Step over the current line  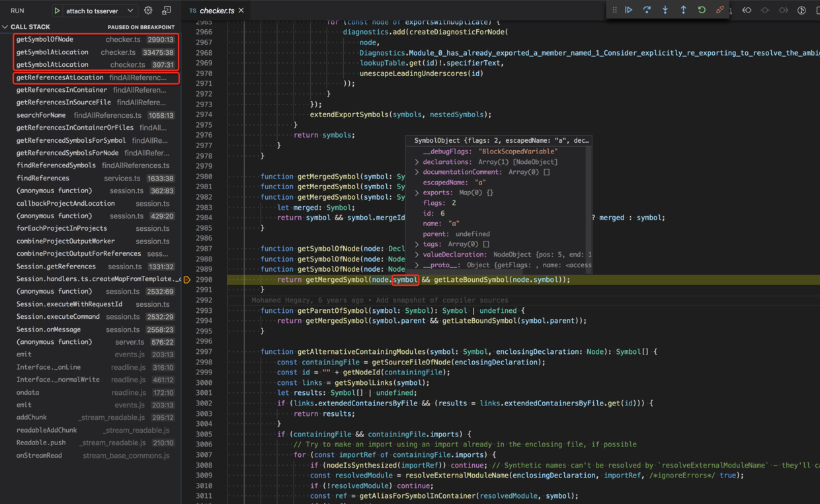click(x=647, y=10)
